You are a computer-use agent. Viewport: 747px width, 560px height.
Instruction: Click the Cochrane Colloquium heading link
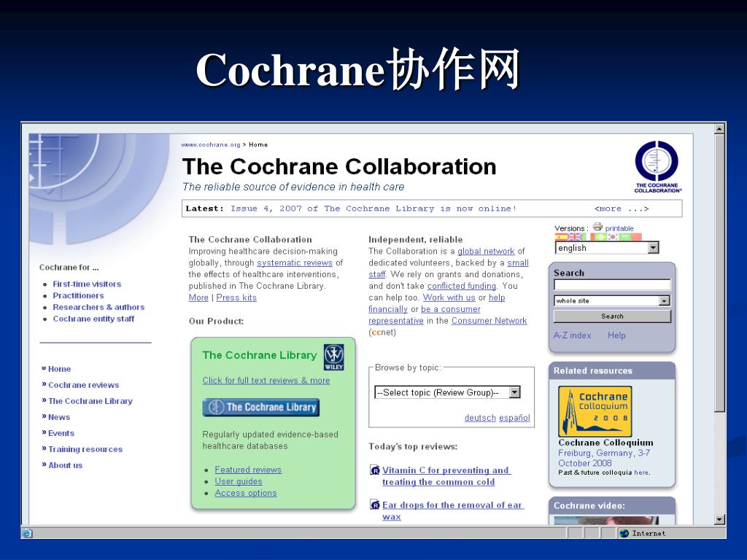click(x=605, y=443)
